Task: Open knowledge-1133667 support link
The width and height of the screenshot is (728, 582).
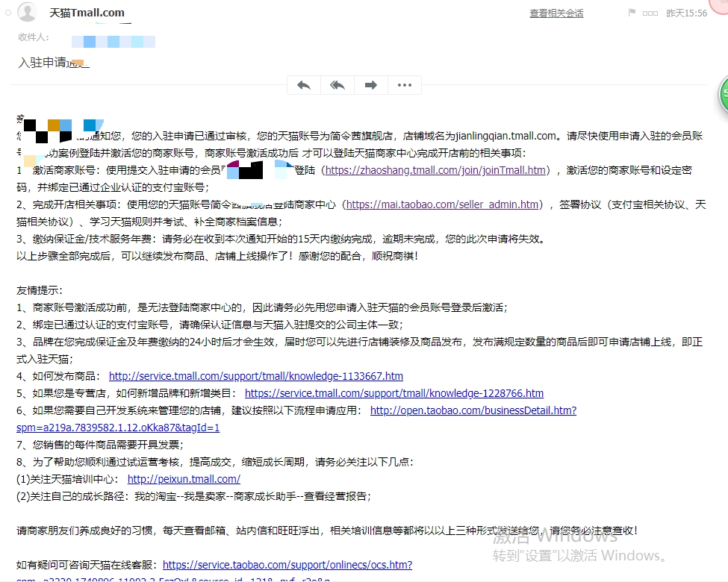Action: (256, 376)
